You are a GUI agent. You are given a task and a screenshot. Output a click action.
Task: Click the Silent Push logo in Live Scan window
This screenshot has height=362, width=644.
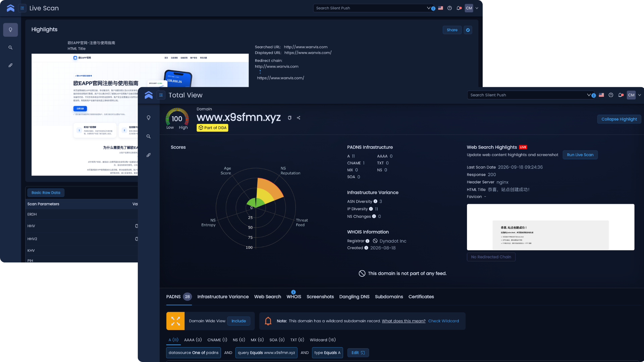click(10, 8)
